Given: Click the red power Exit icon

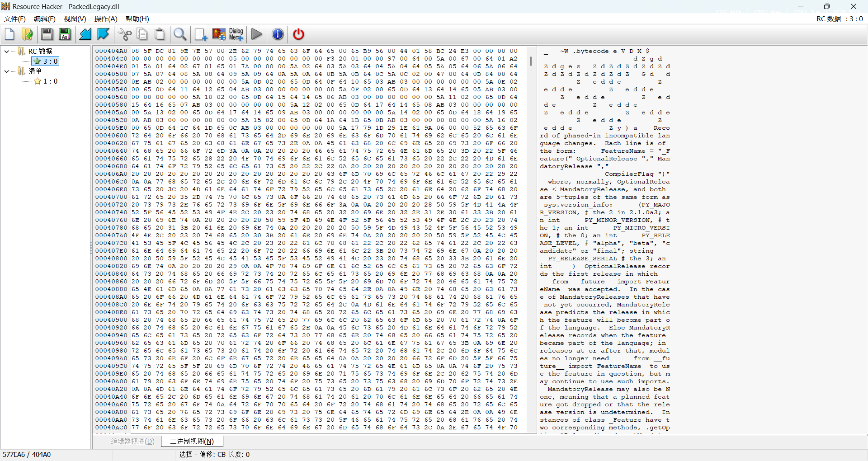Looking at the screenshot, I should click(298, 34).
